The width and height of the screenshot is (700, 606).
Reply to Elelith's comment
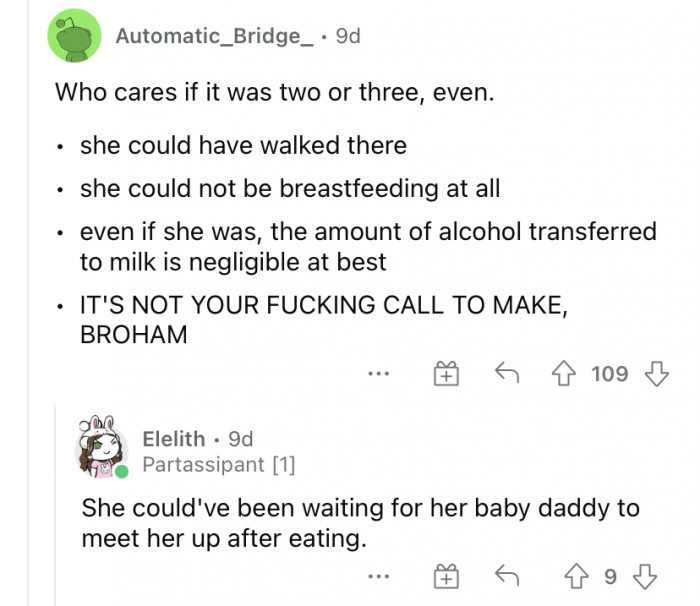[507, 577]
